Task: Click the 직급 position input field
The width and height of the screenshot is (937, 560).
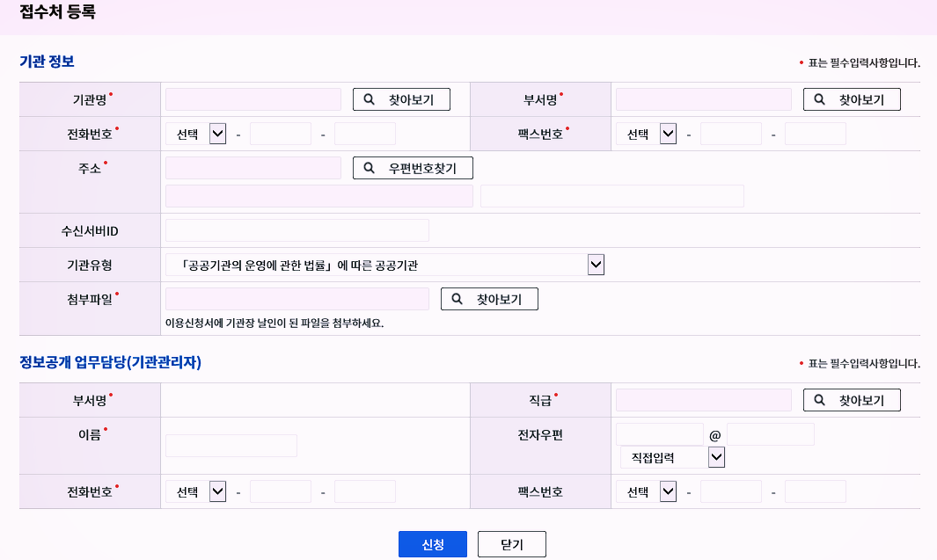Action: pyautogui.click(x=704, y=400)
